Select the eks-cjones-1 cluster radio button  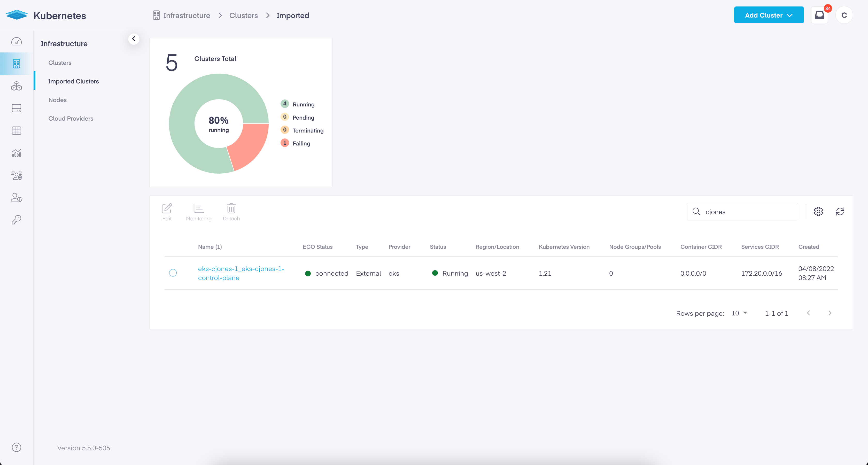(x=173, y=273)
